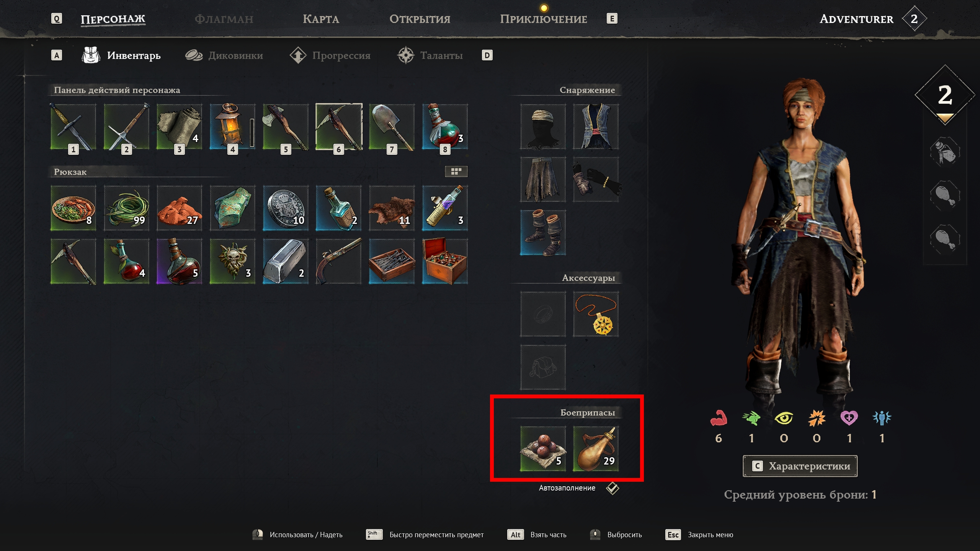This screenshot has height=551, width=980.
Task: Select the silver ingot in backpack
Action: pyautogui.click(x=286, y=261)
